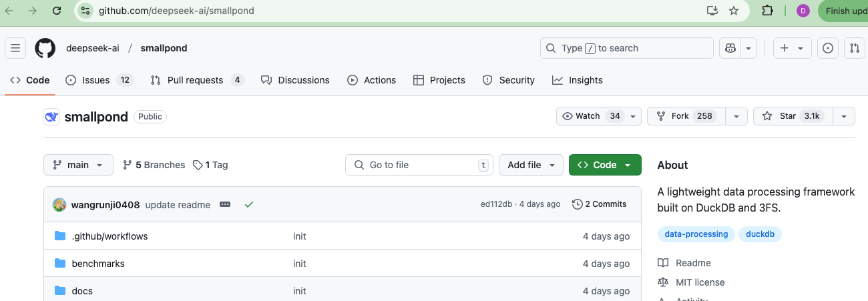
Task: Expand the Star lists dropdown arrow
Action: point(844,116)
